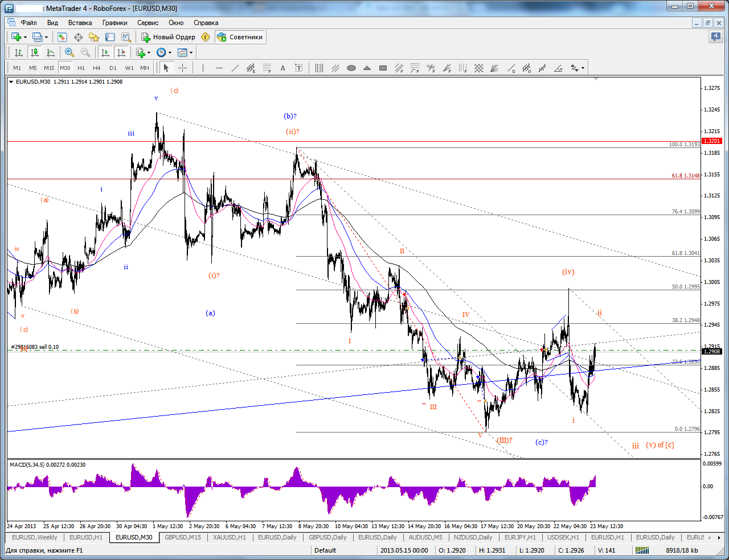The width and height of the screenshot is (729, 560).
Task: Switch to the XAUUSD,H1 chart tab
Action: click(x=230, y=537)
